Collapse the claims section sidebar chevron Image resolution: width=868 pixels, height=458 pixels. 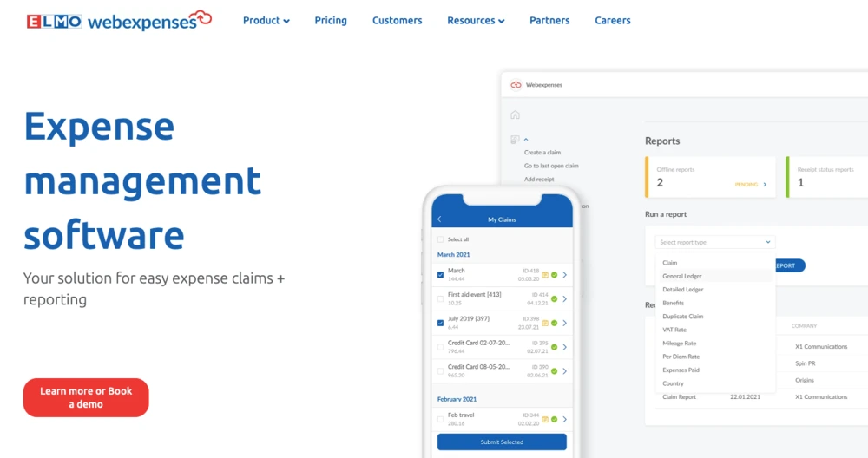point(526,140)
